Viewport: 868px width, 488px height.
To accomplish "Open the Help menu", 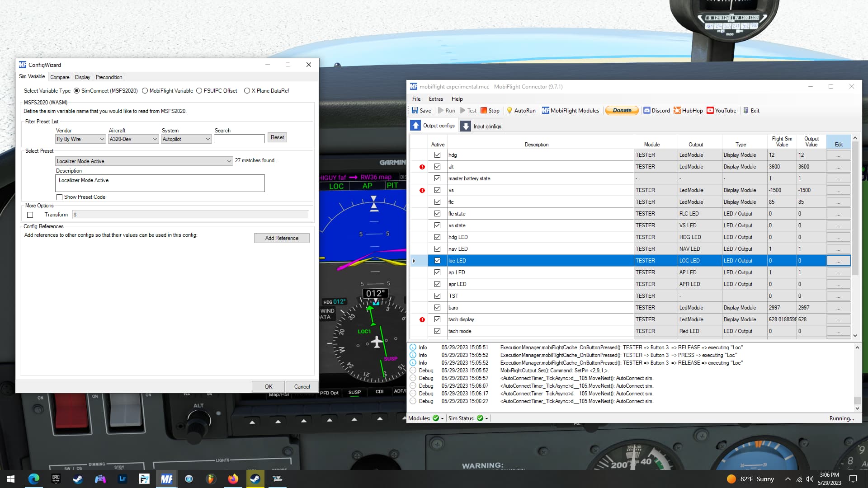I will (457, 99).
